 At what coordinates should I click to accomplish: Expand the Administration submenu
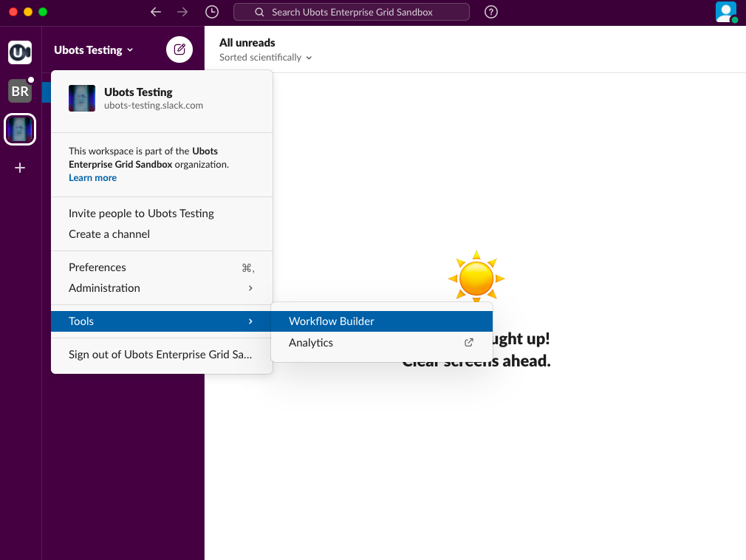pyautogui.click(x=103, y=287)
